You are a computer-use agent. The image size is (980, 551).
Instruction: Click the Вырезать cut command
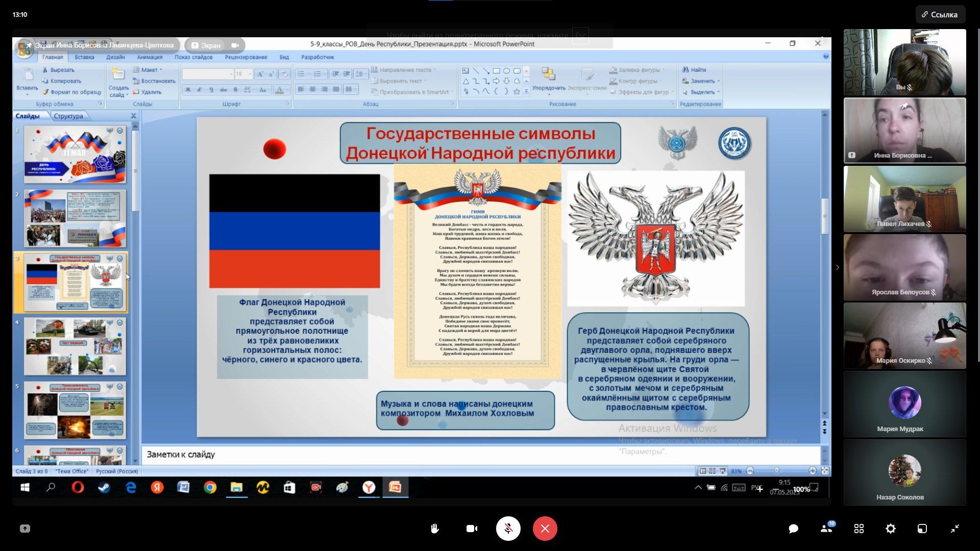point(58,70)
